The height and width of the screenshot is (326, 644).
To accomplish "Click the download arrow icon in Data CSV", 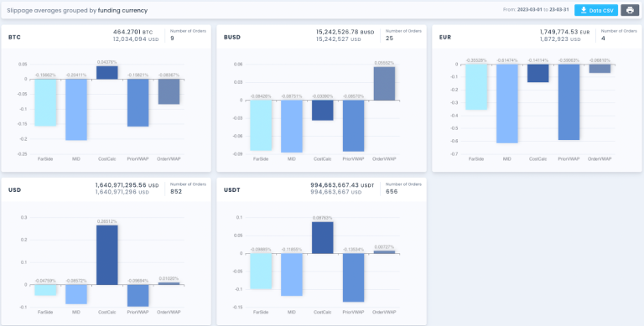I will pos(584,10).
